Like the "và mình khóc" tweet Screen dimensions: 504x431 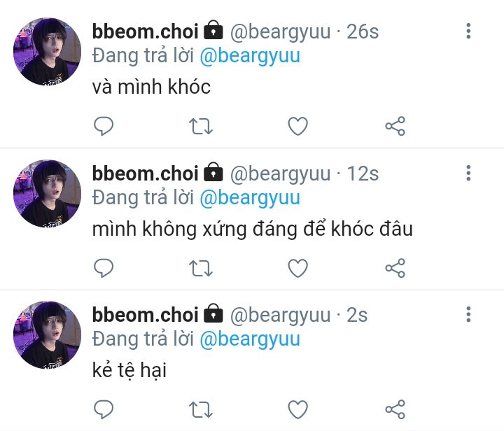(298, 126)
